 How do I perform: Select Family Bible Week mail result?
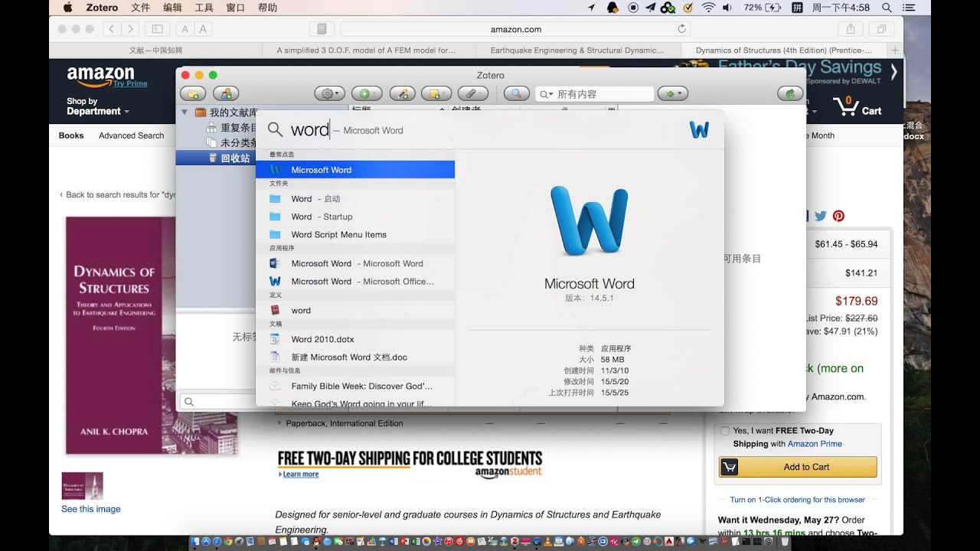point(355,386)
